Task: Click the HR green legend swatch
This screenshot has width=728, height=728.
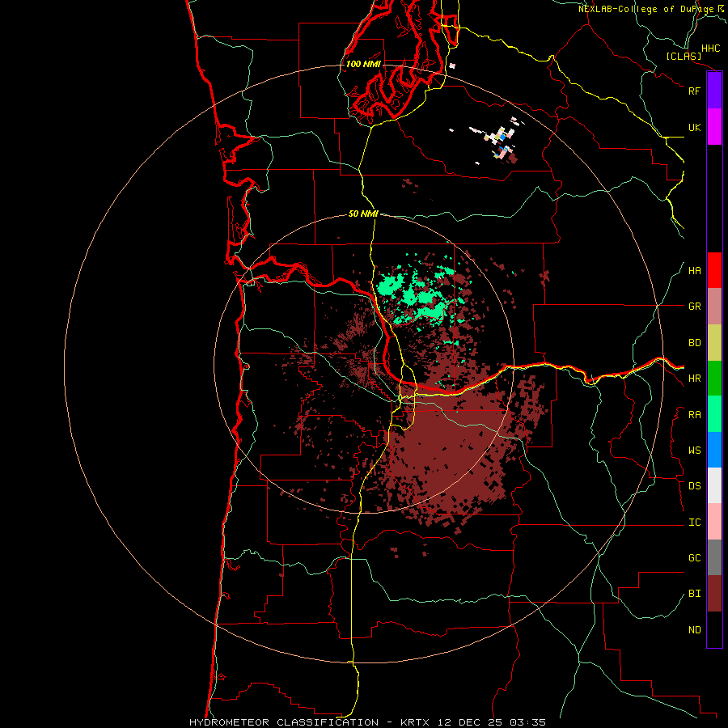Action: tap(714, 379)
